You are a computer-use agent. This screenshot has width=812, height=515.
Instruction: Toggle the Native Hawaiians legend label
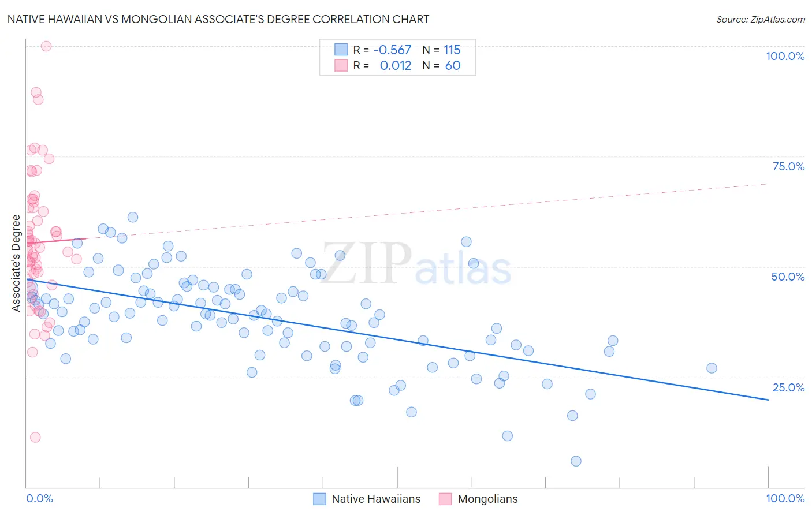pos(376,499)
